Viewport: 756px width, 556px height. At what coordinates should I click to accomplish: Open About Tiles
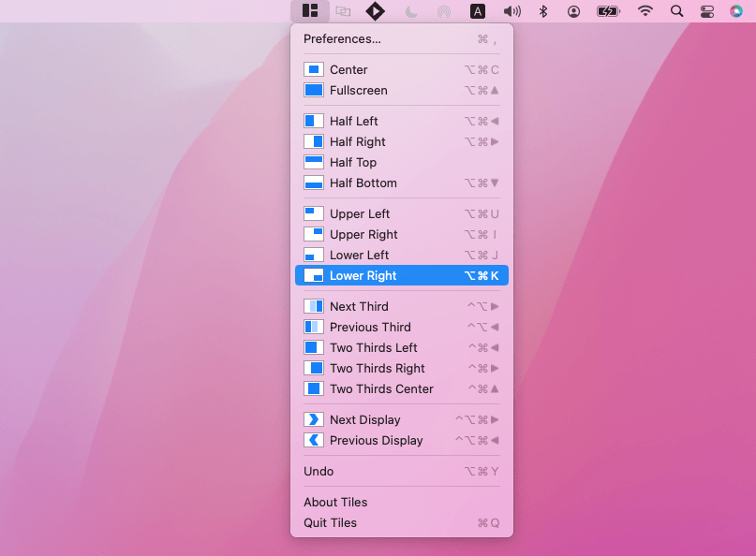tap(402, 502)
